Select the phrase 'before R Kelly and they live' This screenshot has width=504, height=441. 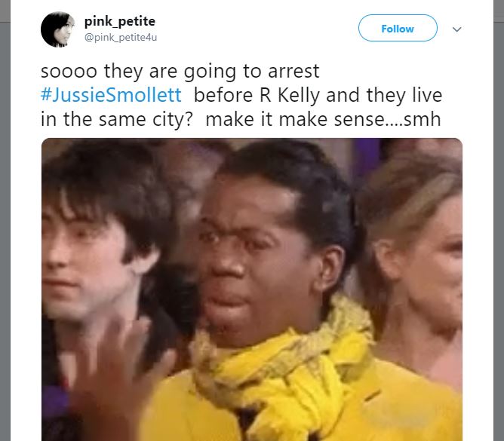[x=318, y=95]
